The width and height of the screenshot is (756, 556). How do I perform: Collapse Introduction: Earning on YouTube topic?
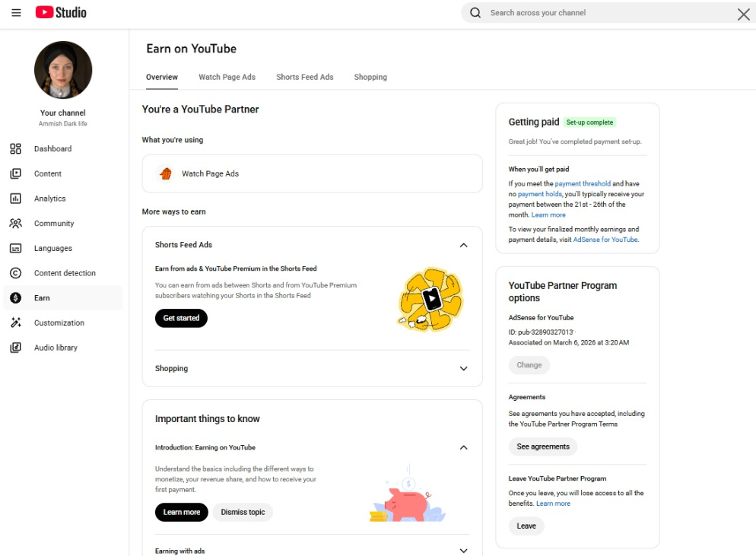(x=463, y=447)
